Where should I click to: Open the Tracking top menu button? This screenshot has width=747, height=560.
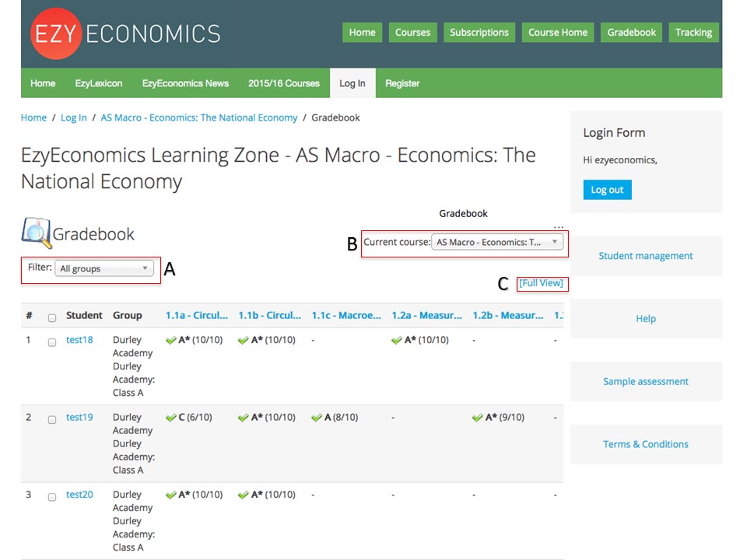click(693, 33)
